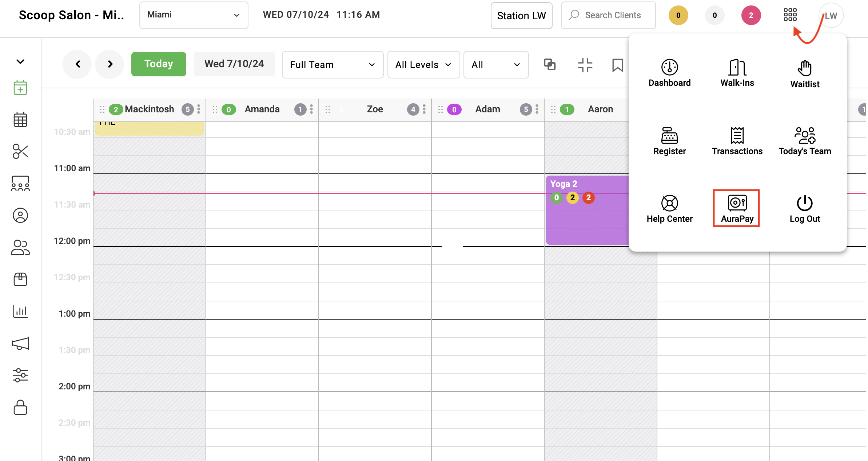The width and height of the screenshot is (868, 461).
Task: Open the single client profile sidebar icon
Action: [x=20, y=215]
